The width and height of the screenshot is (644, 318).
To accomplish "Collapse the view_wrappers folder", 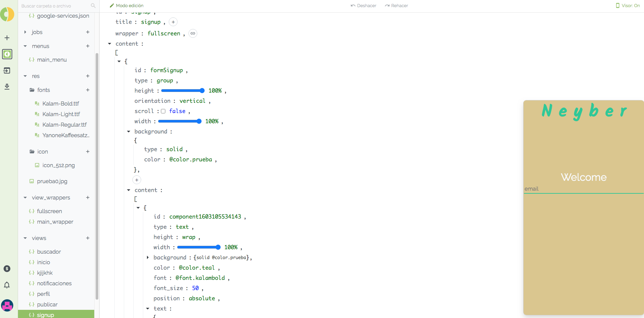I will point(25,197).
